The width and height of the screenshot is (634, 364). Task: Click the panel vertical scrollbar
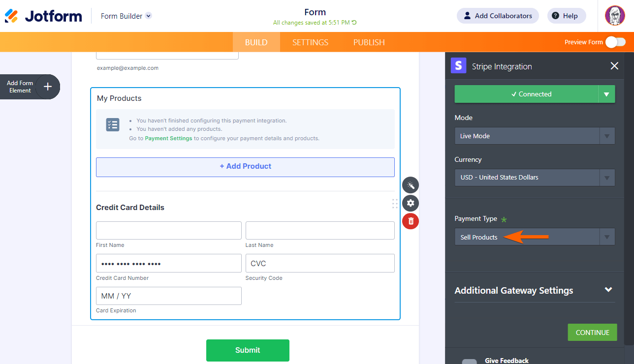pyautogui.click(x=628, y=199)
